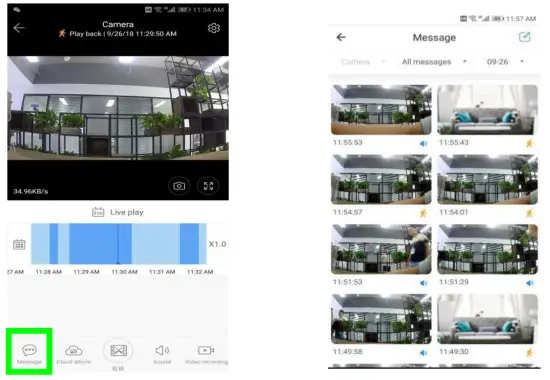Select narrow dark segment near 11:28 AM
Viewport: 550px width, 380px height.
[54, 244]
